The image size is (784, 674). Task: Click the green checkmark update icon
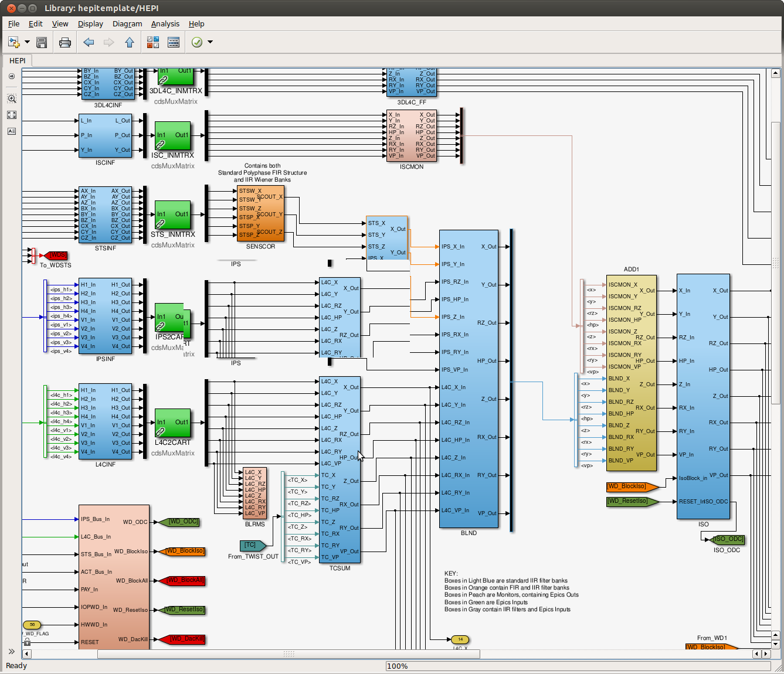pyautogui.click(x=197, y=42)
